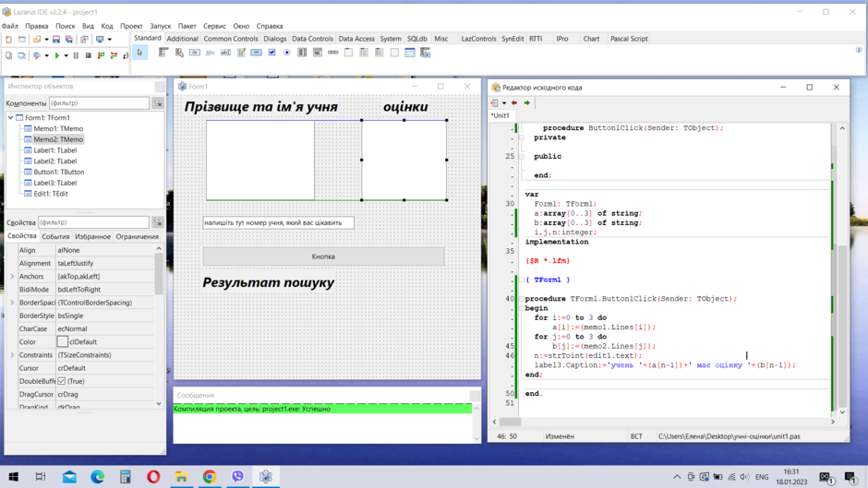The image size is (868, 488).
Task: Pick the TGroupBox component in palette
Action: pyautogui.click(x=348, y=53)
